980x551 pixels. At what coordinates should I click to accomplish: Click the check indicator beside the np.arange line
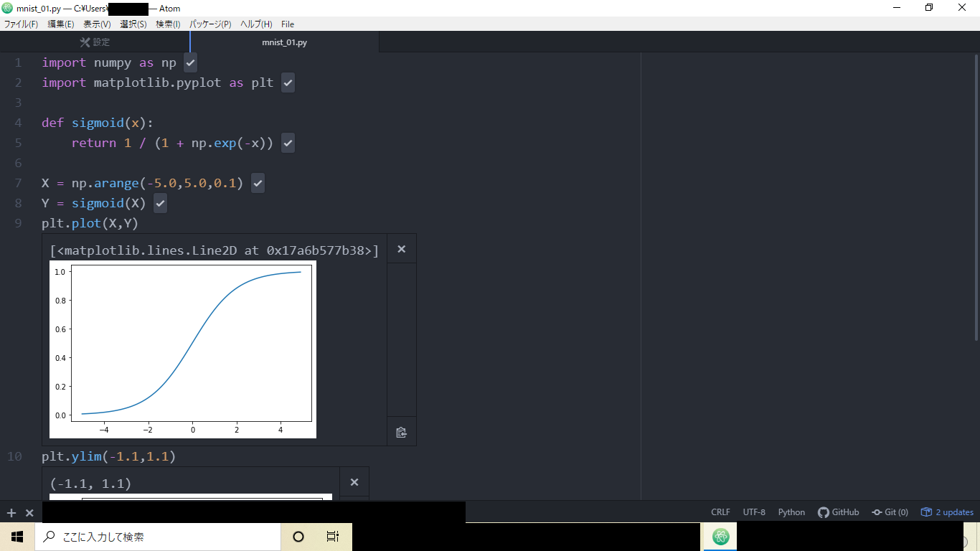point(258,183)
